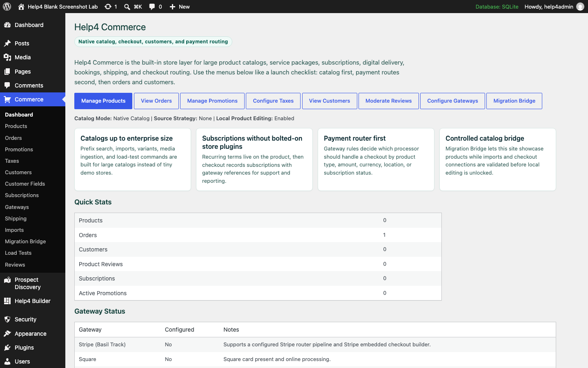Click the Native catalog tagline badge
The image size is (588, 368).
point(153,42)
